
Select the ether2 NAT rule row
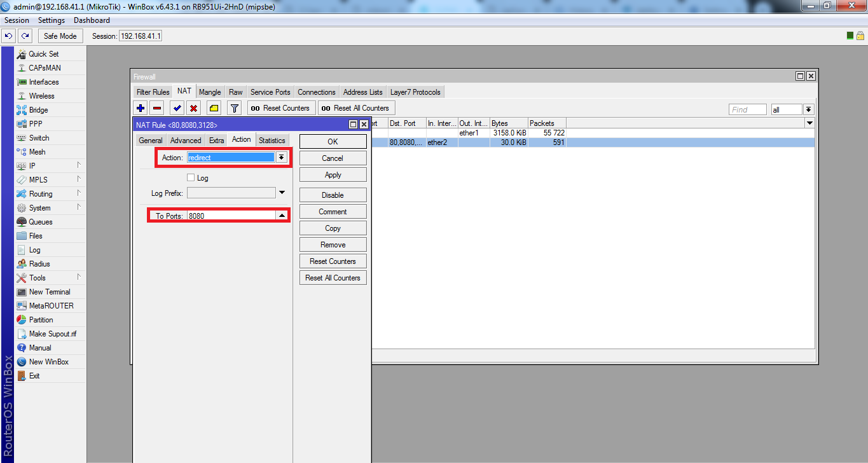pos(593,143)
